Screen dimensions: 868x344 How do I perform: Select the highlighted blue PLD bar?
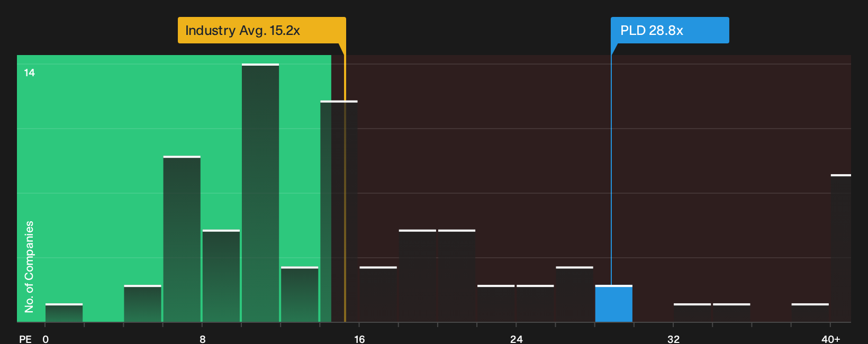(x=613, y=304)
